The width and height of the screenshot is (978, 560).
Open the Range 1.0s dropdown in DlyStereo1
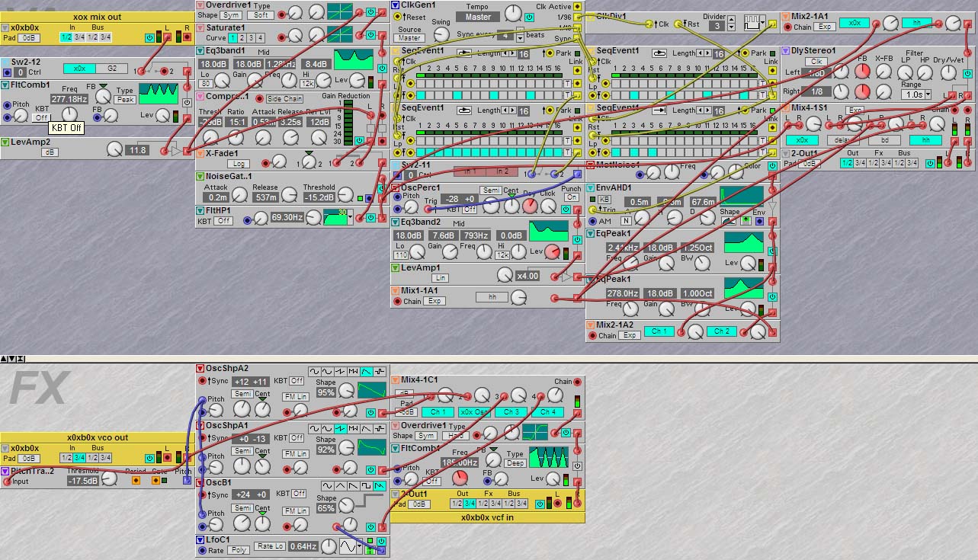[912, 95]
